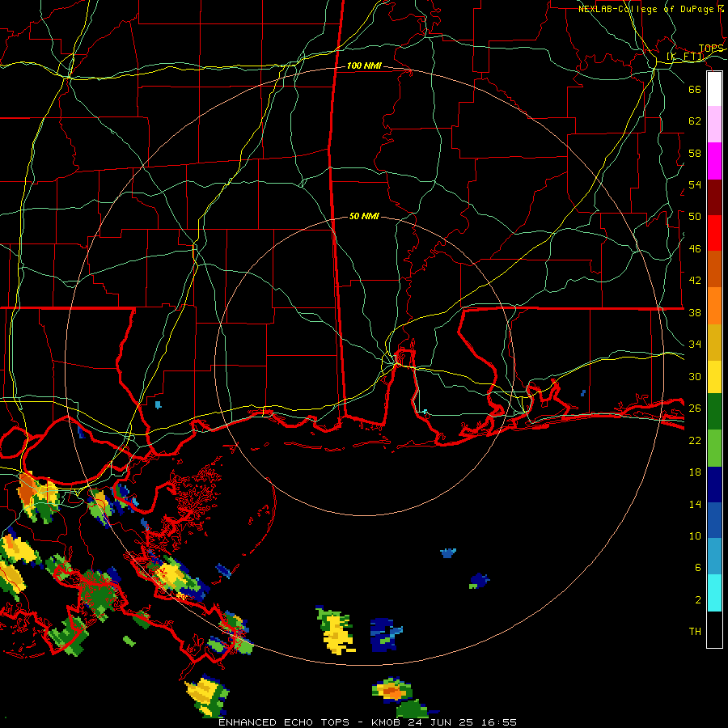Click the white swatch on the tops legend
This screenshot has height=728, width=728.
(714, 89)
